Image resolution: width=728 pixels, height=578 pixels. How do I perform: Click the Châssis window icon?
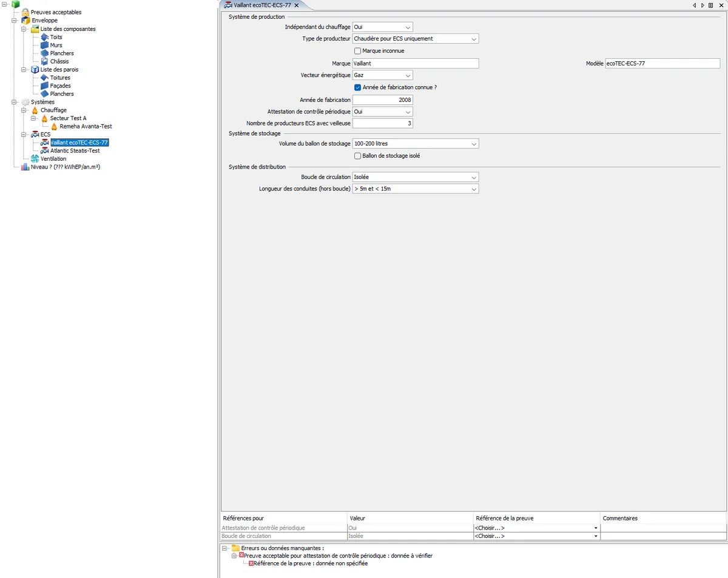pos(44,61)
